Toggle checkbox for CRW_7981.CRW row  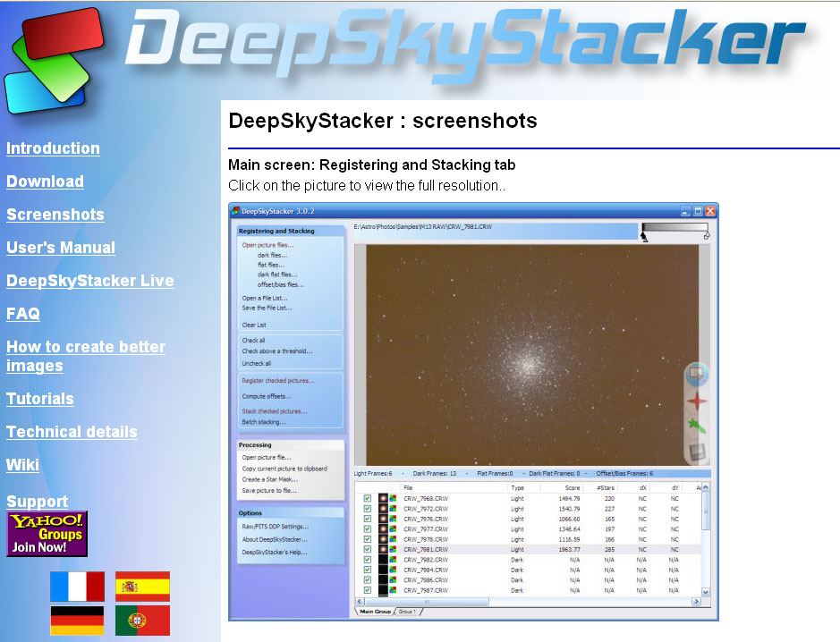coord(368,549)
